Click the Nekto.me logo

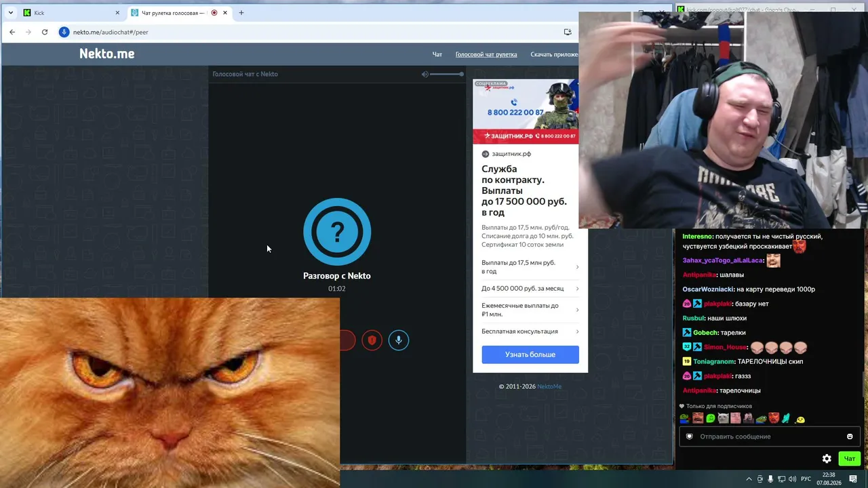click(106, 54)
